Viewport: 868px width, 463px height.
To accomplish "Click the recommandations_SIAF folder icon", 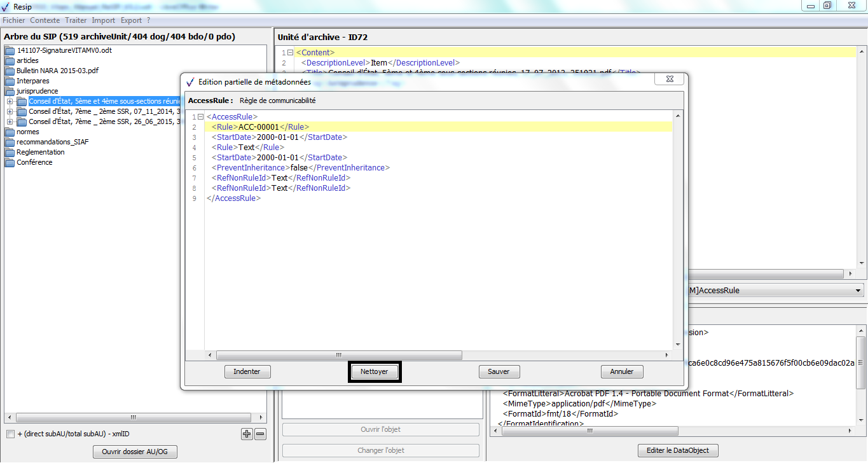I will [10, 142].
